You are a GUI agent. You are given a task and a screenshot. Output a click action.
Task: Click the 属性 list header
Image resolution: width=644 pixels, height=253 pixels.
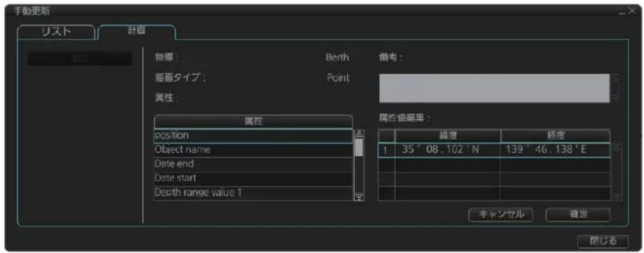click(253, 122)
